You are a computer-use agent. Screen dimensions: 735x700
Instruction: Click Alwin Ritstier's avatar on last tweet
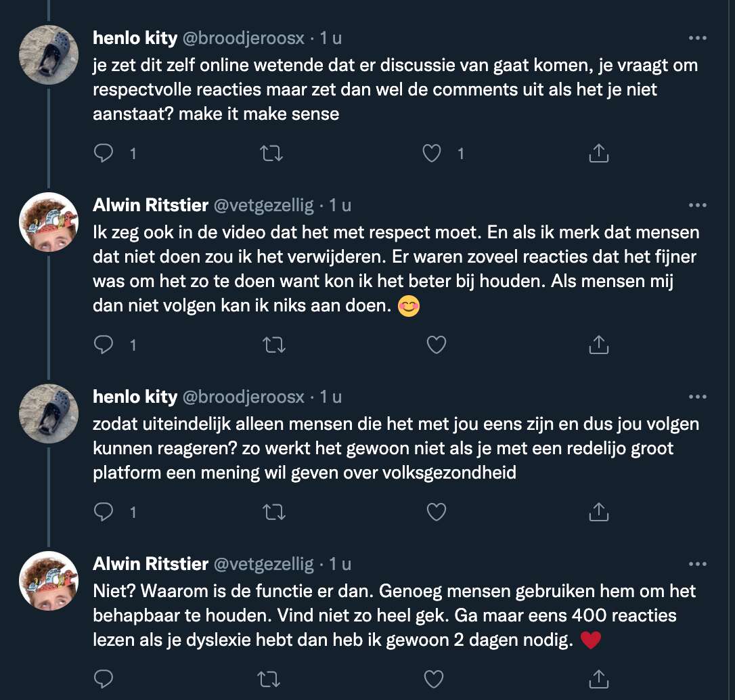(49, 580)
